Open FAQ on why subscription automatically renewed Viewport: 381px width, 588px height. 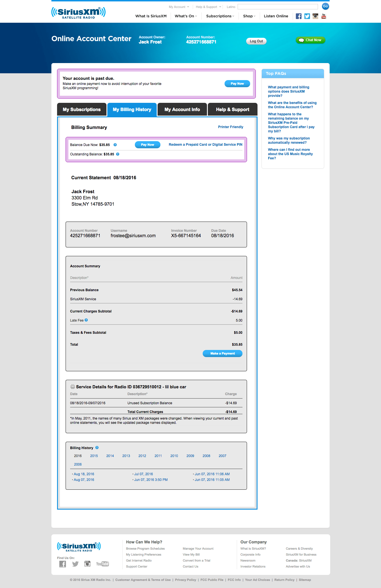coord(289,140)
